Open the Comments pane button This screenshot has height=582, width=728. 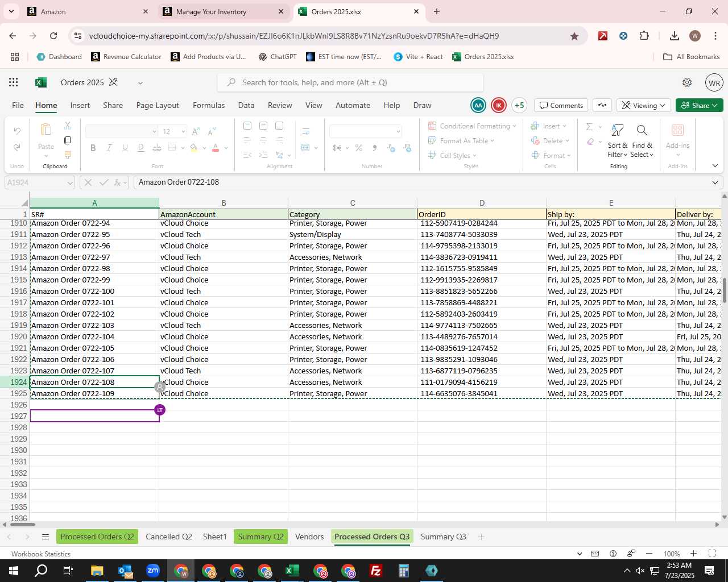point(561,105)
